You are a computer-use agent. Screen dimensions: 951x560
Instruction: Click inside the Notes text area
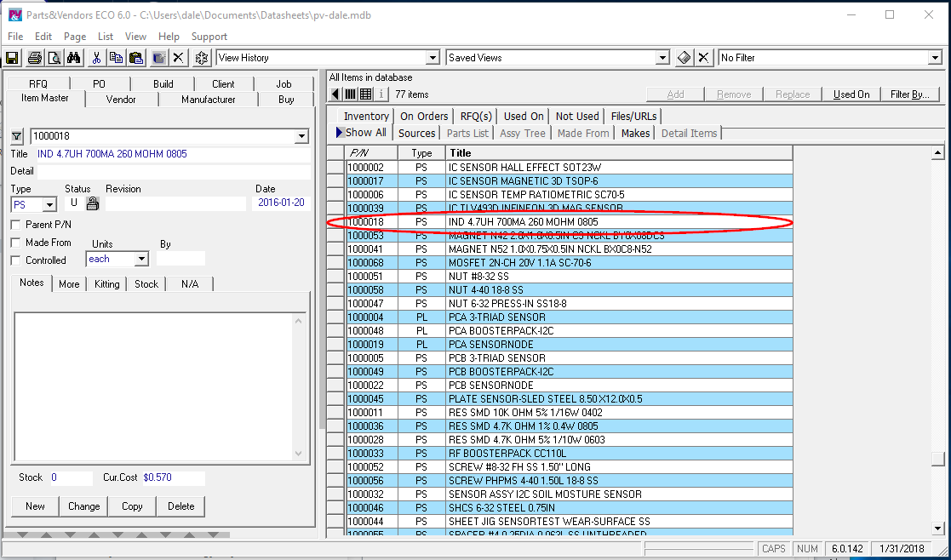(154, 386)
